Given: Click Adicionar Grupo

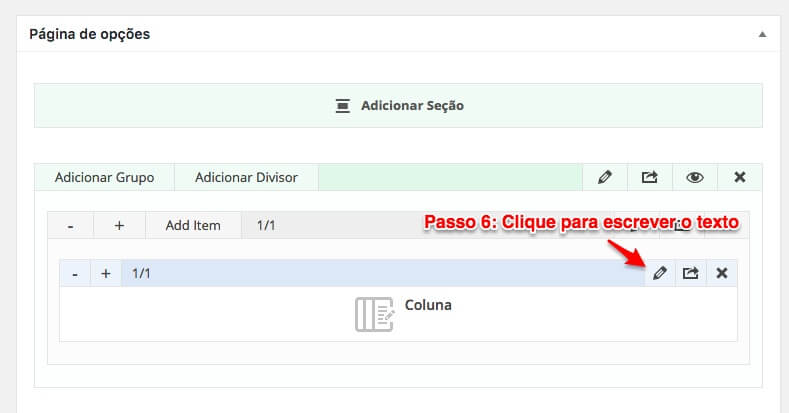Looking at the screenshot, I should (104, 177).
